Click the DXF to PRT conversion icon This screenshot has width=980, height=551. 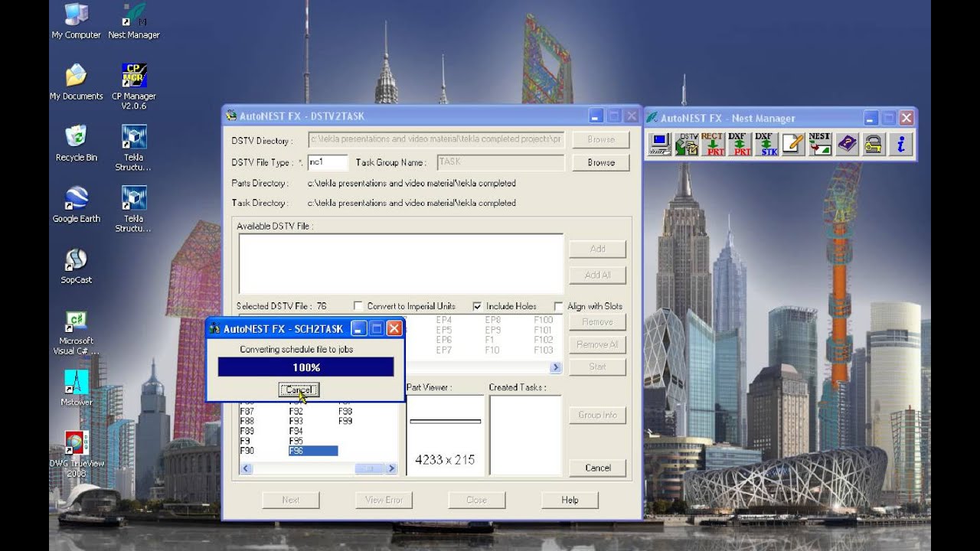point(739,144)
